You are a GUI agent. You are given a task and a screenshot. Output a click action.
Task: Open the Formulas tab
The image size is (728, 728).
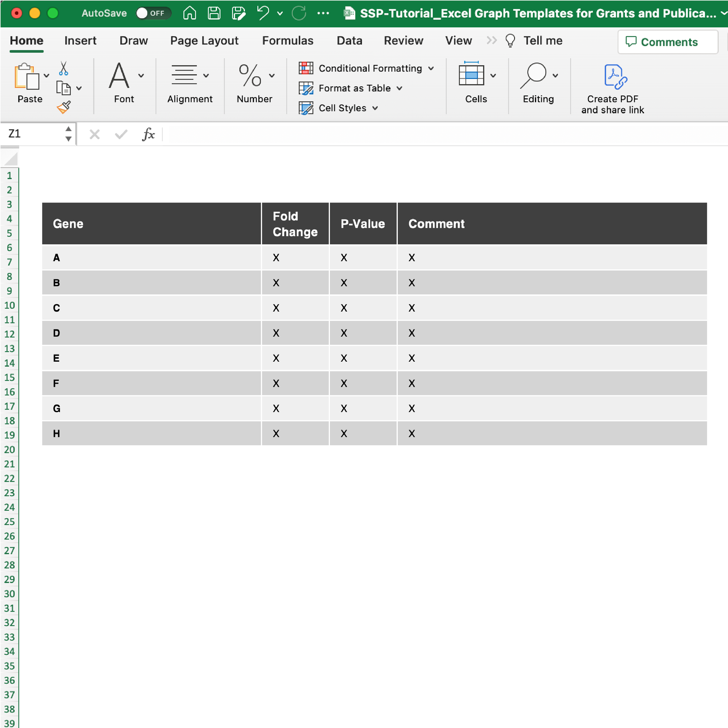point(287,41)
